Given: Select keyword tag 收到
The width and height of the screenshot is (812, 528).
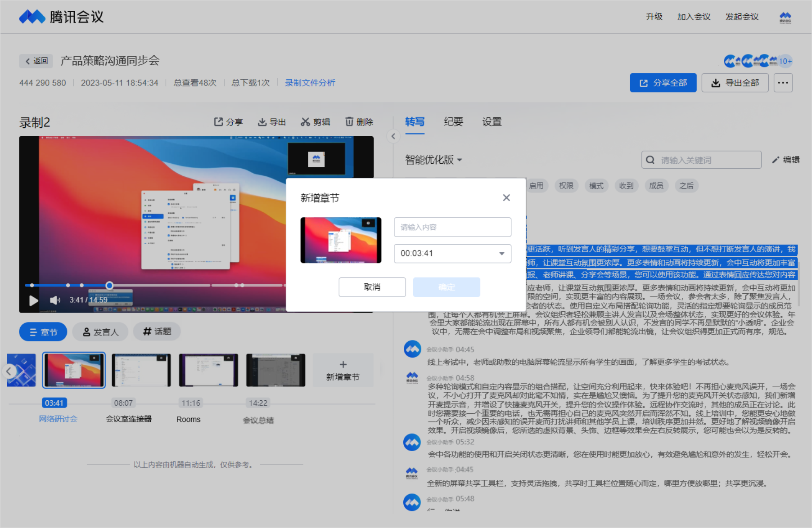Looking at the screenshot, I should pos(626,186).
